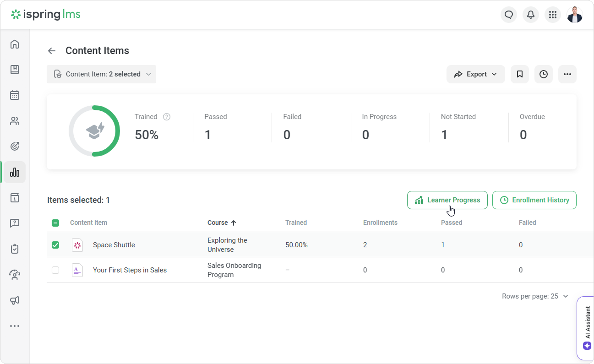Expand the Content Item filter dropdown
The width and height of the screenshot is (594, 364).
(102, 74)
